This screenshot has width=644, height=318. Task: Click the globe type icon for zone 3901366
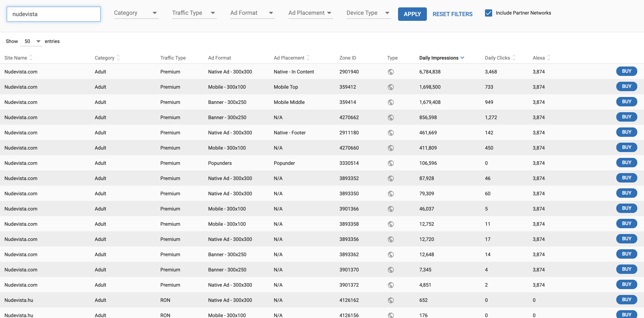391,209
